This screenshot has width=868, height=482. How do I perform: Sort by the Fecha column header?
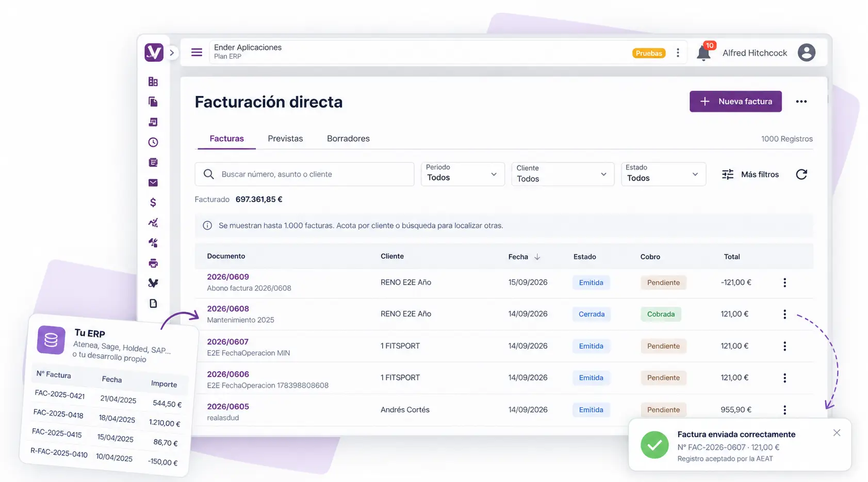pyautogui.click(x=524, y=257)
